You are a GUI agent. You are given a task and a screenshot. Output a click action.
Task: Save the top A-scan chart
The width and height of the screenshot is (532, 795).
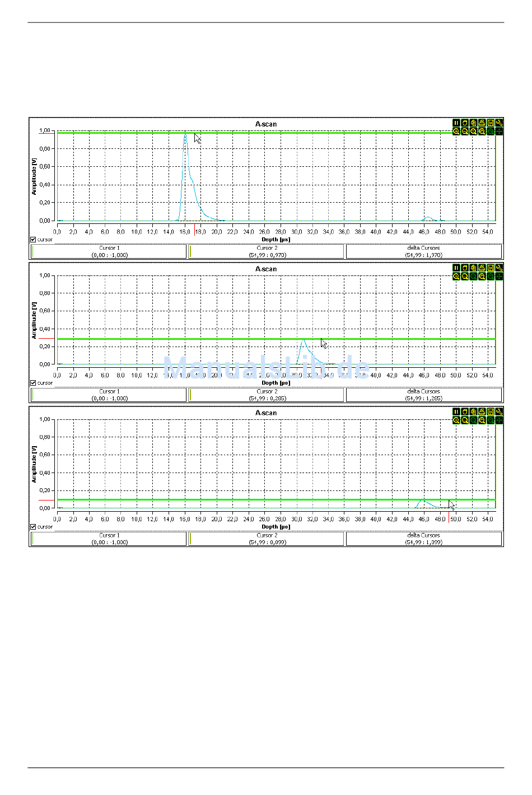tap(491, 123)
